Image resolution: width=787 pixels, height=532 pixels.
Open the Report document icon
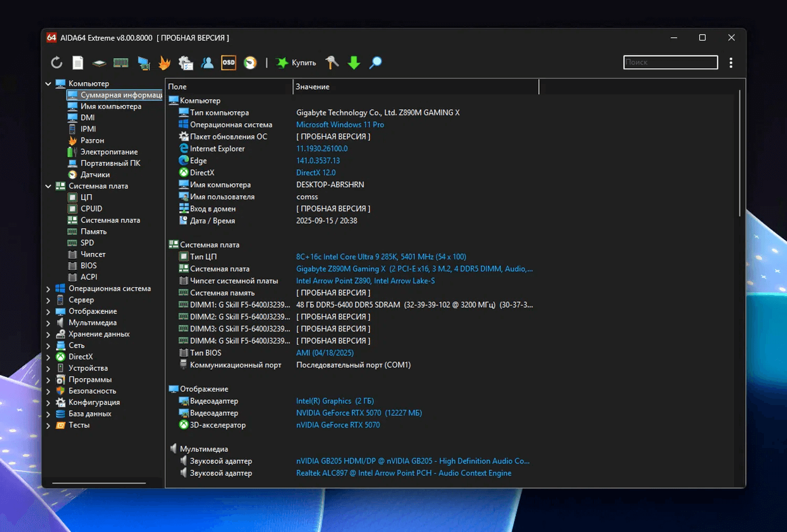point(78,63)
